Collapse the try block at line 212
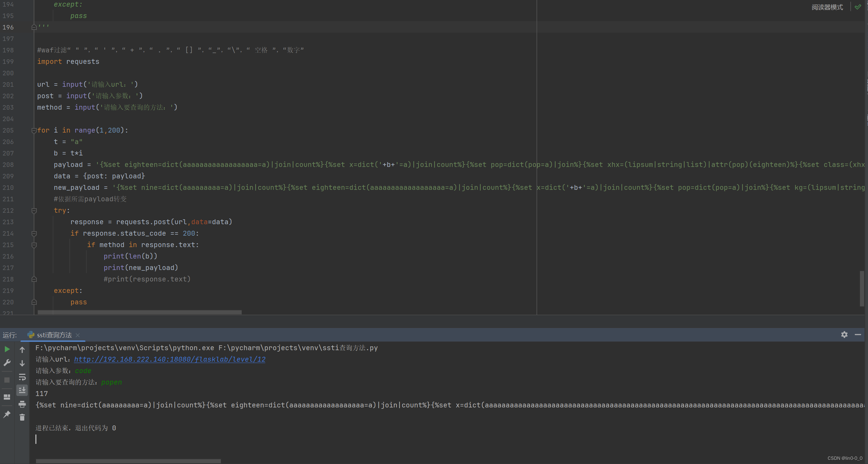This screenshot has height=464, width=868. pyautogui.click(x=34, y=211)
